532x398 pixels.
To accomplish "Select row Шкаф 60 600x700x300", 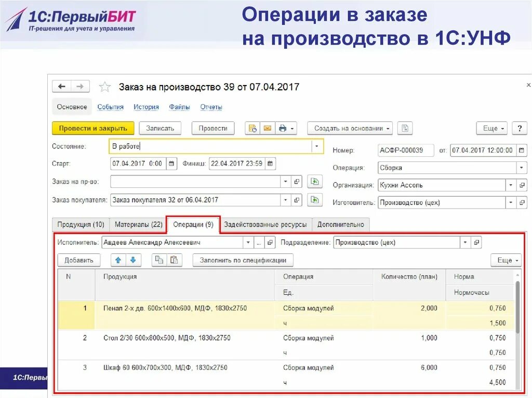I will (x=286, y=375).
